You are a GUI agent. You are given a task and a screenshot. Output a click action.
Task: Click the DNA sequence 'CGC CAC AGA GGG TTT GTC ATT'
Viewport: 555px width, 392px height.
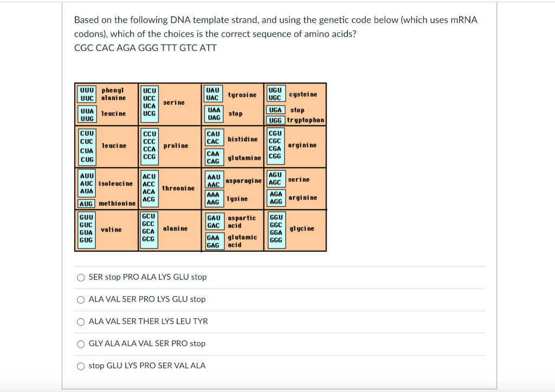[145, 48]
